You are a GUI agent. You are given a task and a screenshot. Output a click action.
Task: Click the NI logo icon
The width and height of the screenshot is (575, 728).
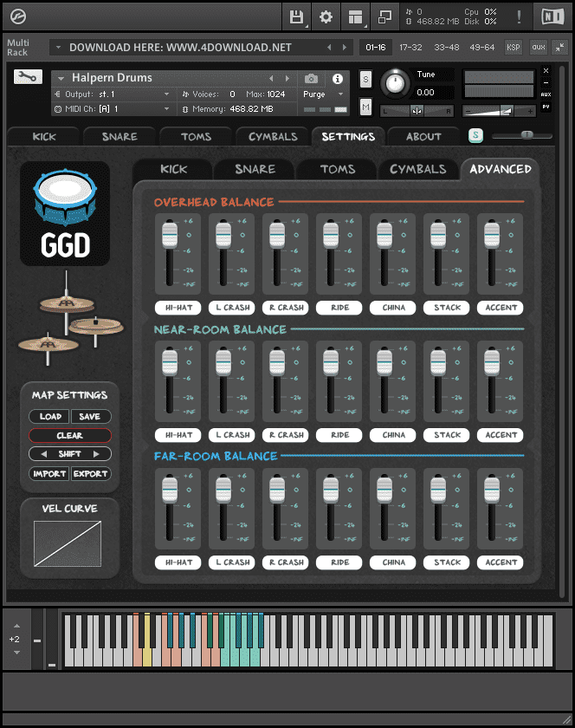(x=552, y=17)
